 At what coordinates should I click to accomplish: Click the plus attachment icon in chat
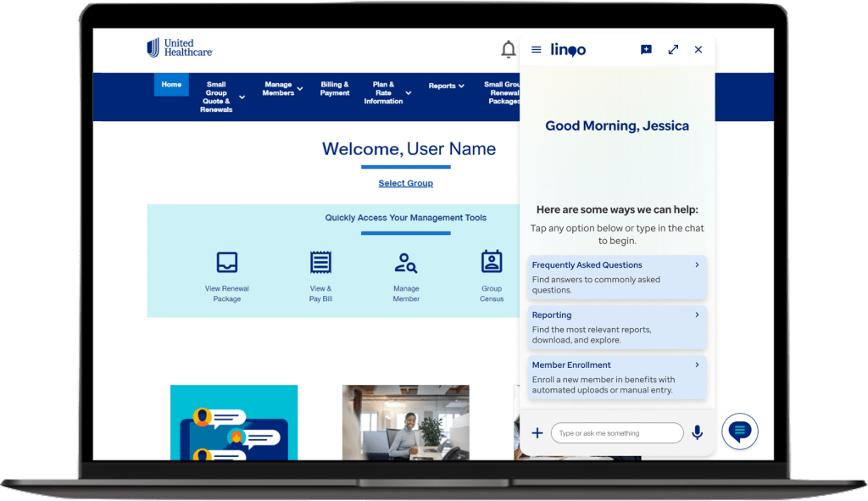pyautogui.click(x=537, y=433)
